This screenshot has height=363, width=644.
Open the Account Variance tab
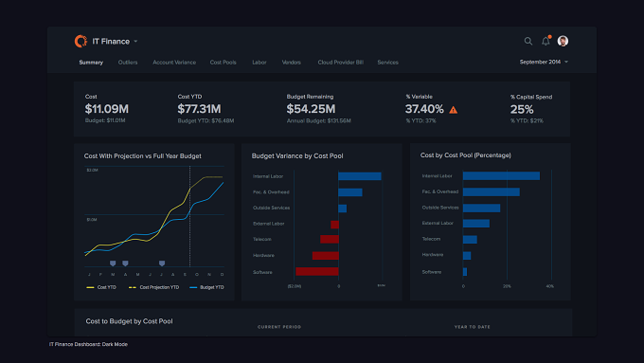(174, 63)
